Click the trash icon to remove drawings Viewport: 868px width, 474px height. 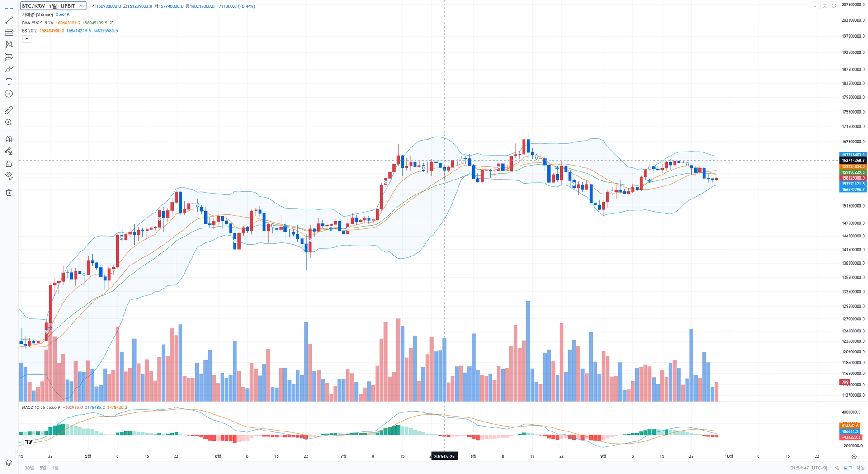pyautogui.click(x=9, y=193)
